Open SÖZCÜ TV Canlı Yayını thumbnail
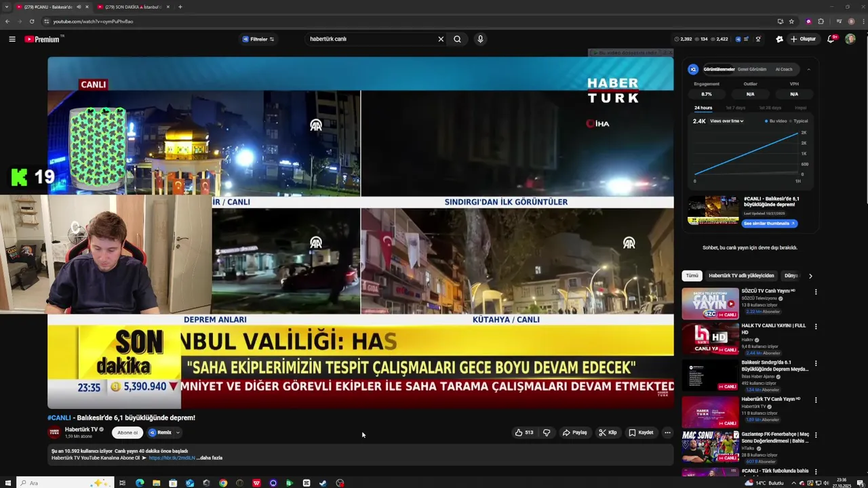This screenshot has width=868, height=488. 710,304
